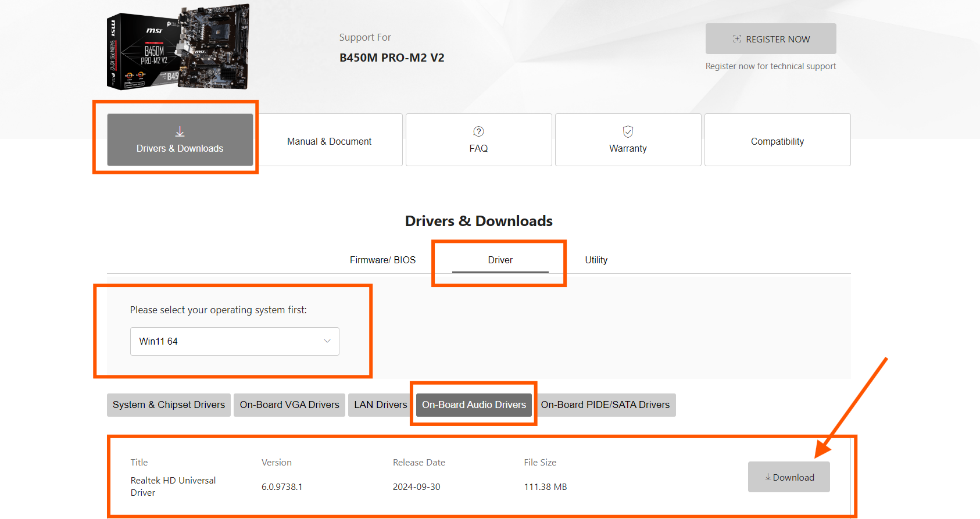Click the File Size column header

pos(540,463)
